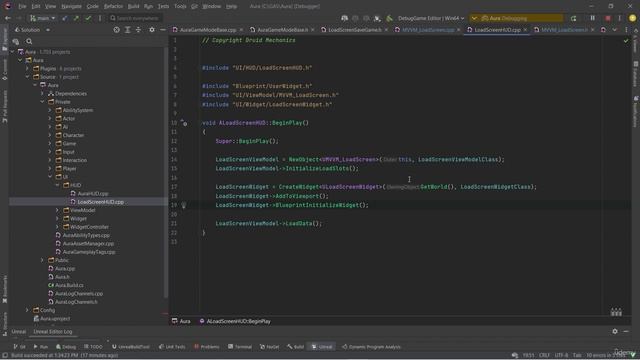Click the locate file target icon in Solution panel
Screen dimensions: 640x360
tap(116, 30)
